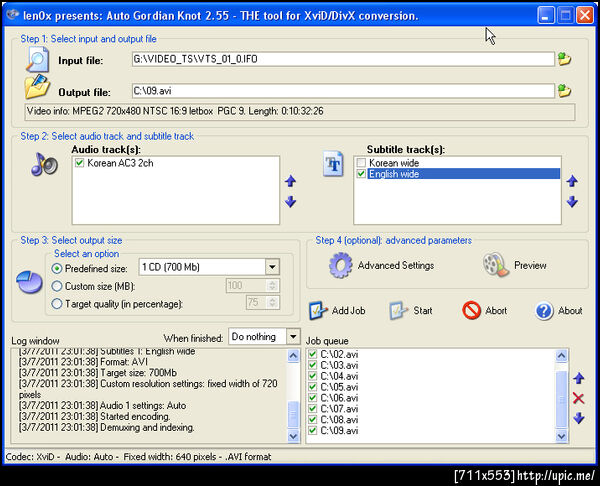Check Korean wide subtitle track

(361, 163)
